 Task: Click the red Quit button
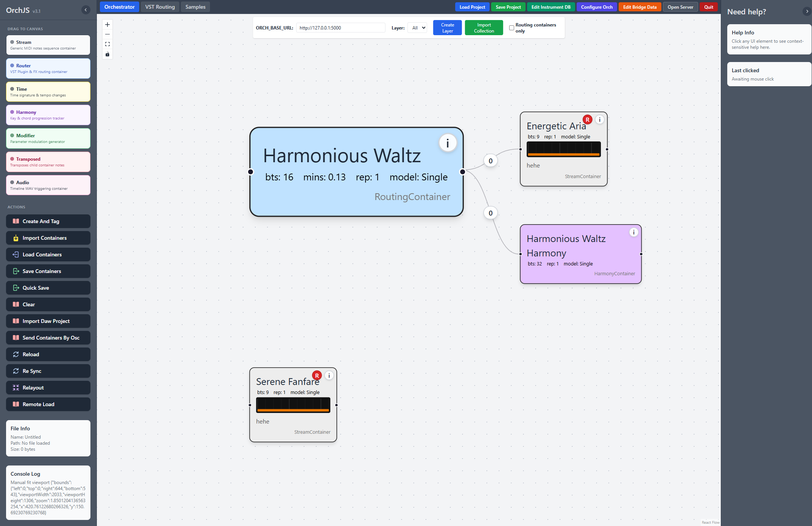[x=709, y=7]
